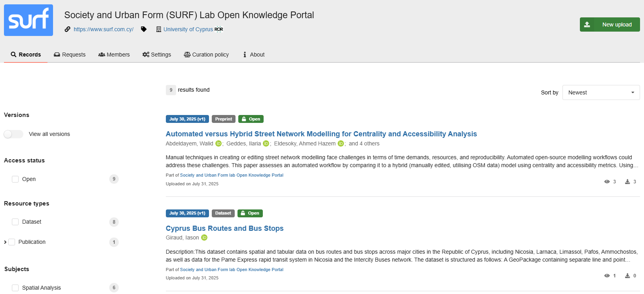Click the portal title heading text
Viewport: 644px width, 294px height.
(x=189, y=15)
